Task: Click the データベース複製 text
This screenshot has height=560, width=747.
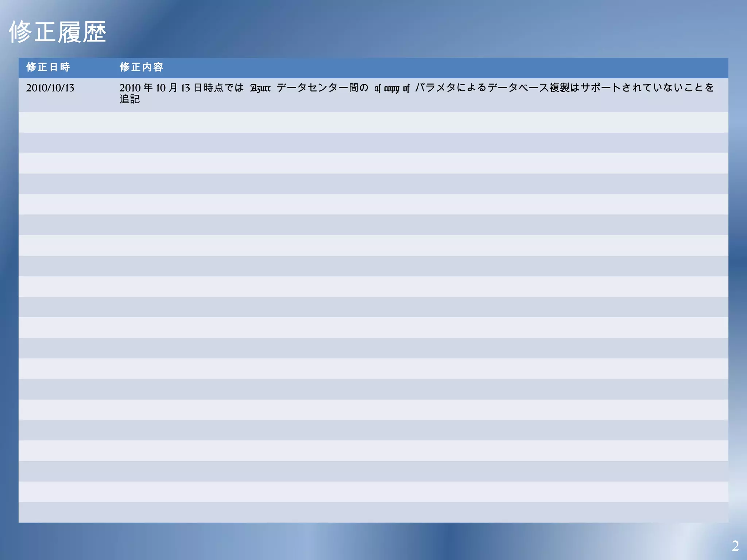Action: 528,88
